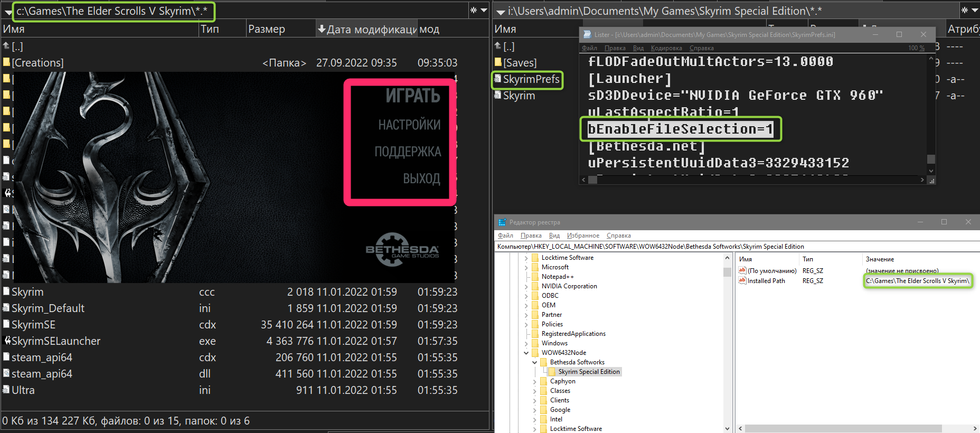This screenshot has width=980, height=433.
Task: Select the Skyrim Special Edition registry key
Action: click(x=589, y=372)
